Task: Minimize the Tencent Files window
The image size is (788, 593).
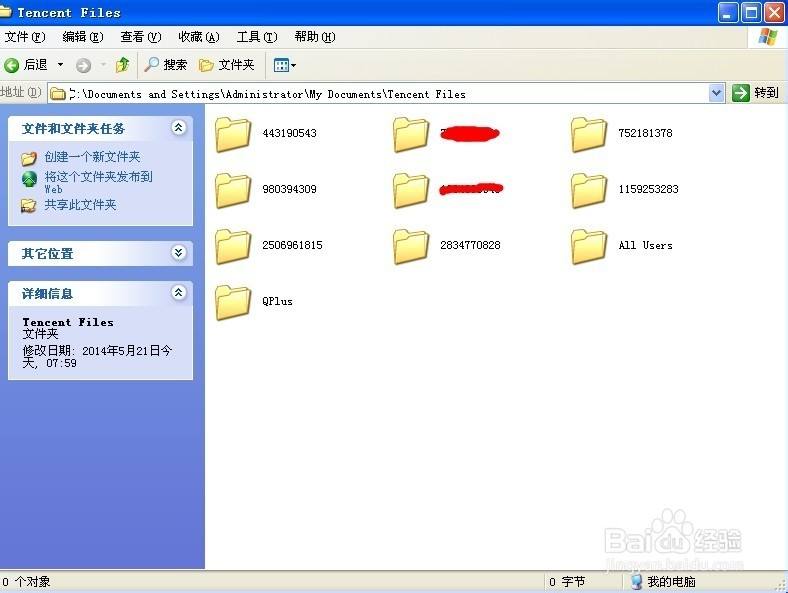Action: (x=728, y=13)
